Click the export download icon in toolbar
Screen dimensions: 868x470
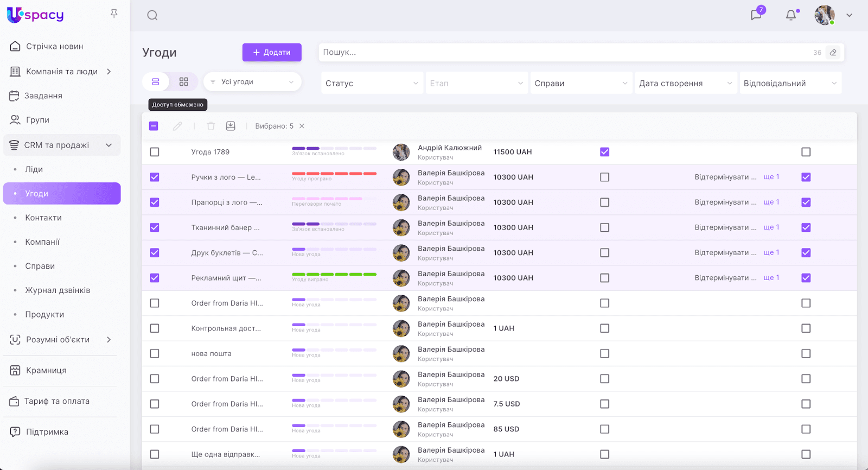pyautogui.click(x=231, y=126)
